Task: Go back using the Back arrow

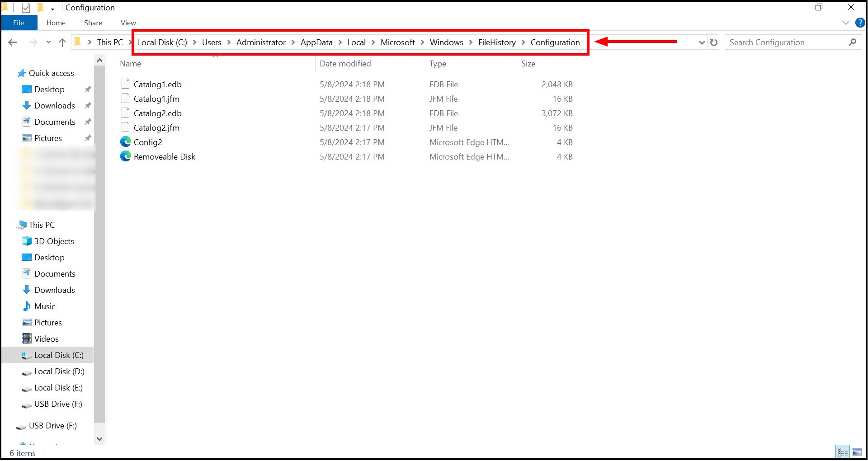Action: pos(13,42)
